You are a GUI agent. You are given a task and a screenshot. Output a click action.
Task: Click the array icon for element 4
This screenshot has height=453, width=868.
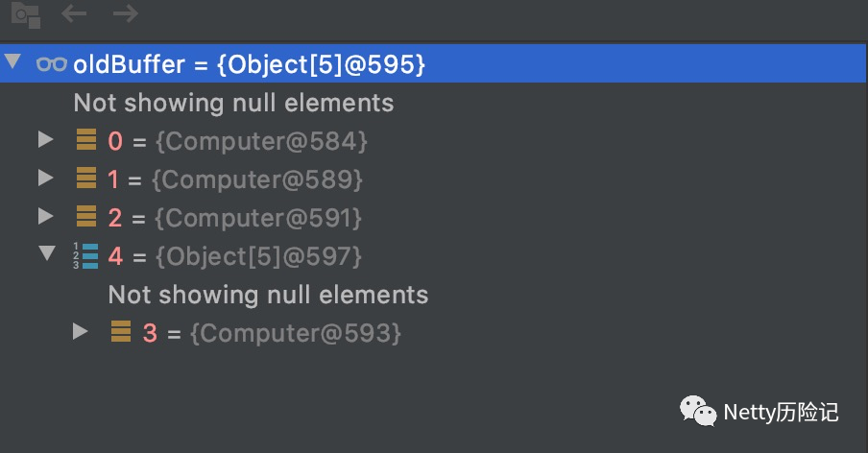click(x=86, y=256)
